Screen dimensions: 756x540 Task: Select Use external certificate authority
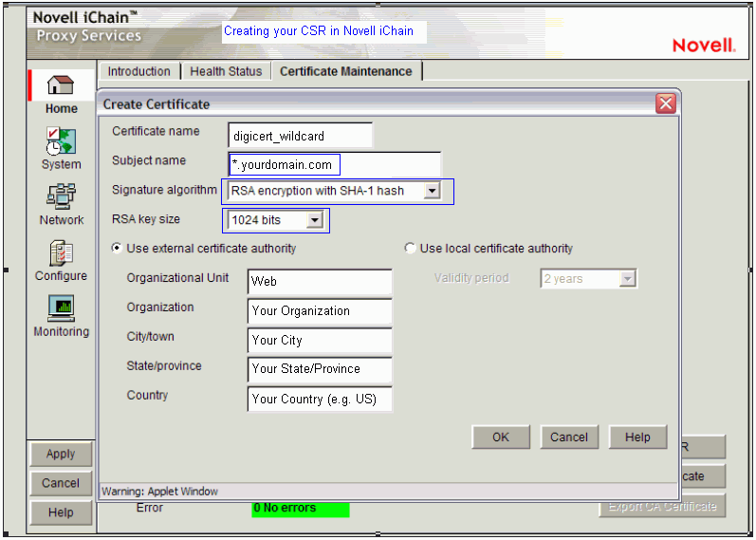[x=117, y=249]
